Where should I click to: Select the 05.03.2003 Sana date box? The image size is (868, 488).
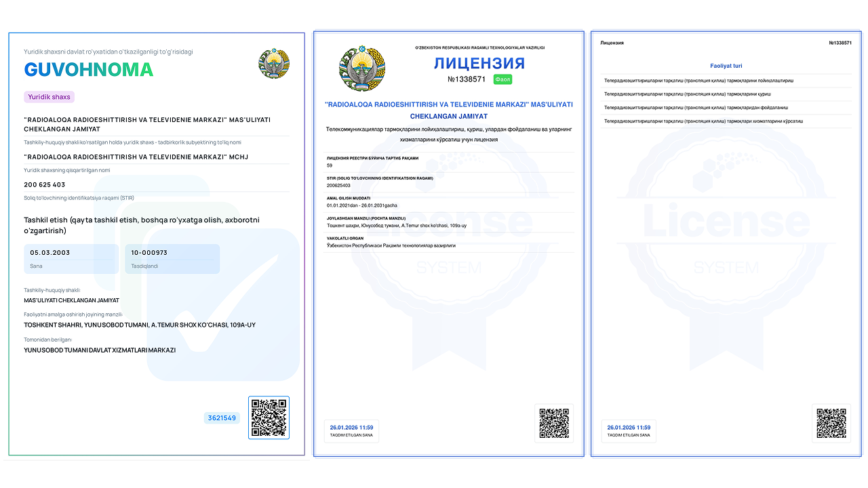tap(71, 259)
